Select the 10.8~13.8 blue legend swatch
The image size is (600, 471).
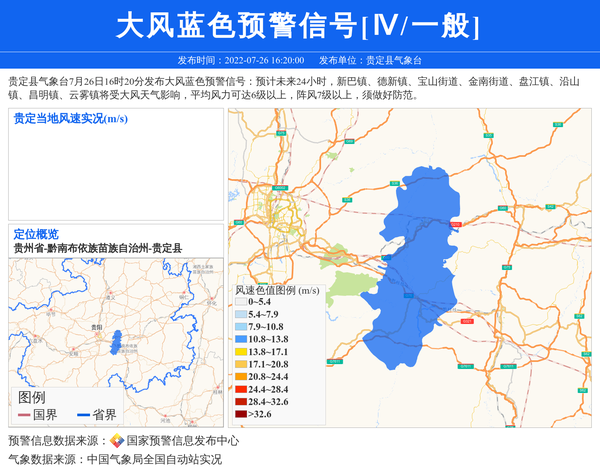point(241,340)
